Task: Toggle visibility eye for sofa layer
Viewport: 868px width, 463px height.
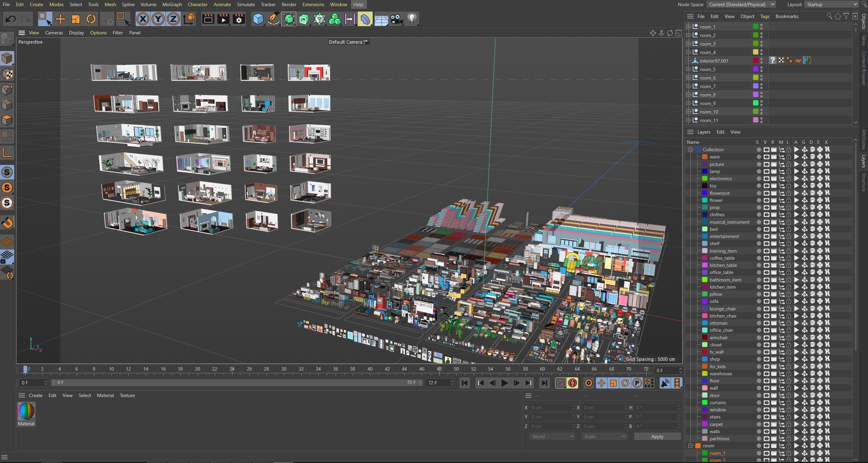Action: coord(766,302)
